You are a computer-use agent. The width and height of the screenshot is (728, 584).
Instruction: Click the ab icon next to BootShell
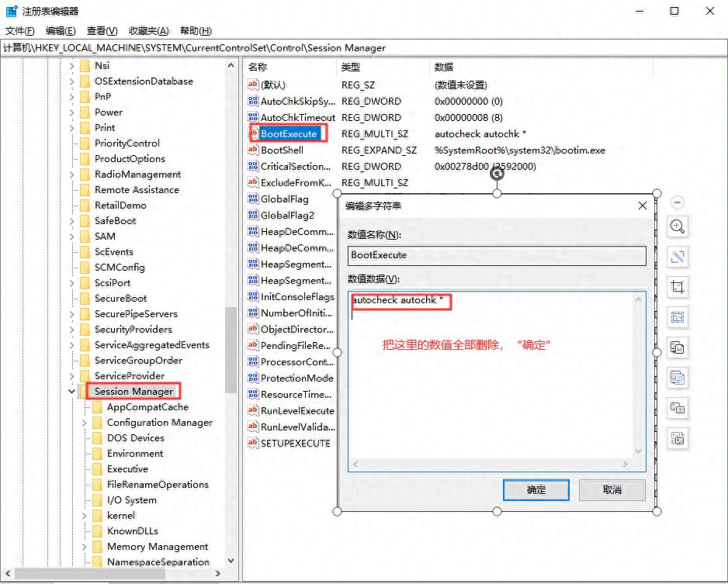[252, 150]
